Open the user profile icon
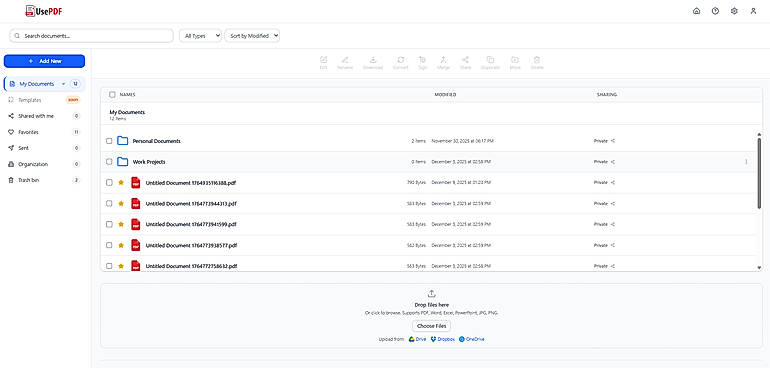Image resolution: width=770 pixels, height=368 pixels. pyautogui.click(x=753, y=11)
